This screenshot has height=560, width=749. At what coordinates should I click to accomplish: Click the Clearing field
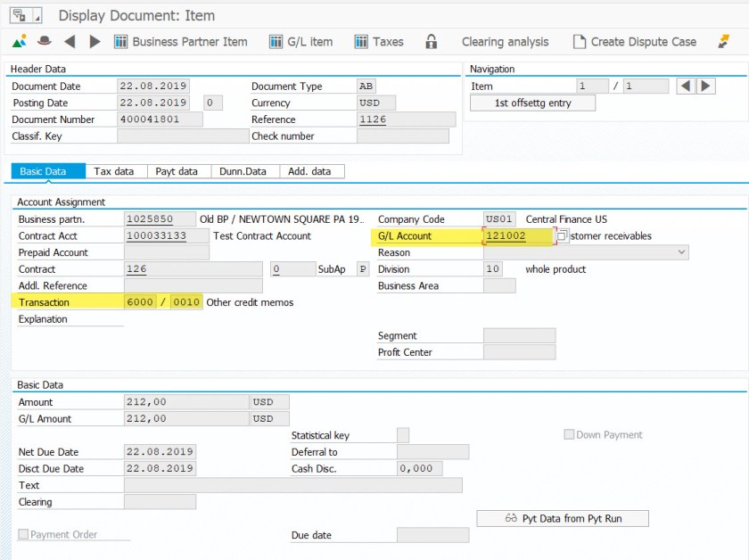(160, 502)
